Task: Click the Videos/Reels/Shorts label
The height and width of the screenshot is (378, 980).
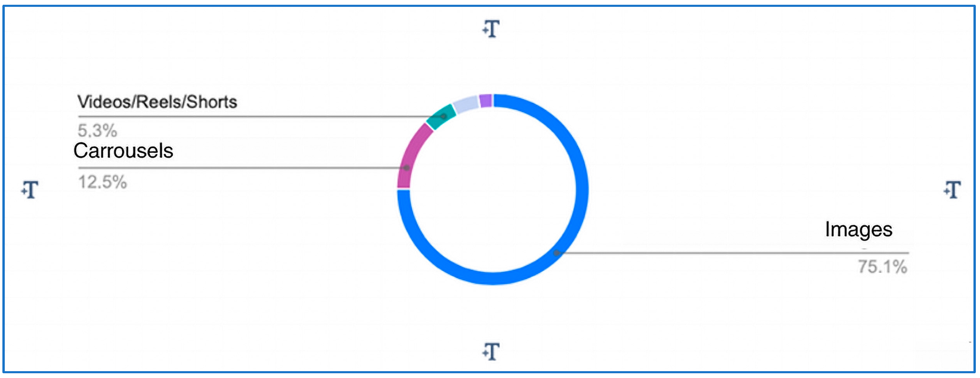Action: [x=157, y=102]
